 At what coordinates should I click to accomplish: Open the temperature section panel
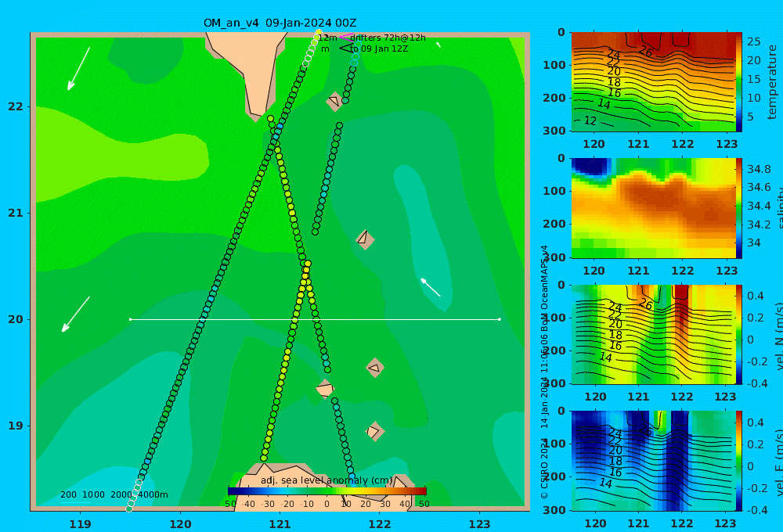[x=653, y=82]
